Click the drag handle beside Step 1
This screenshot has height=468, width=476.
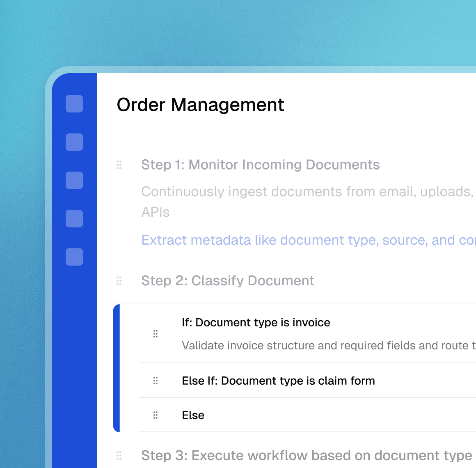[119, 165]
